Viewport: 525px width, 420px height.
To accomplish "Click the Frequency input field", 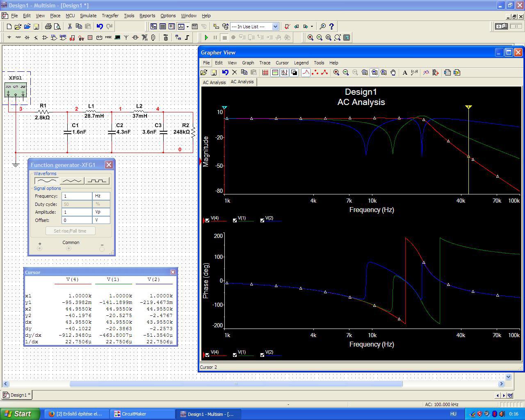I will pos(77,196).
